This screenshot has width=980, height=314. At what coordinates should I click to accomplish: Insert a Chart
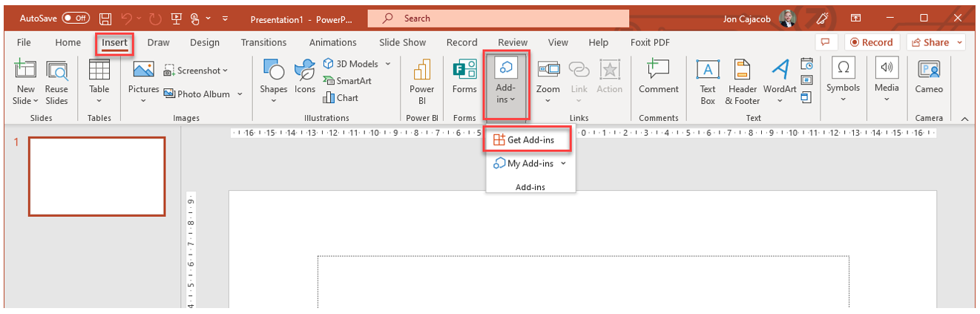(x=341, y=97)
